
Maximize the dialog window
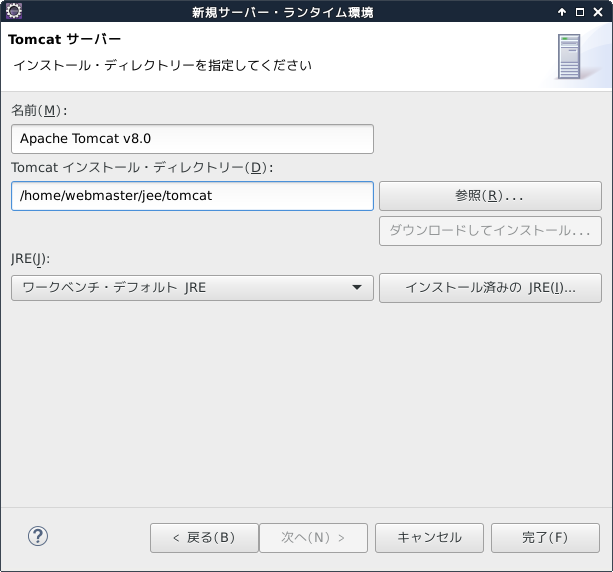point(580,12)
